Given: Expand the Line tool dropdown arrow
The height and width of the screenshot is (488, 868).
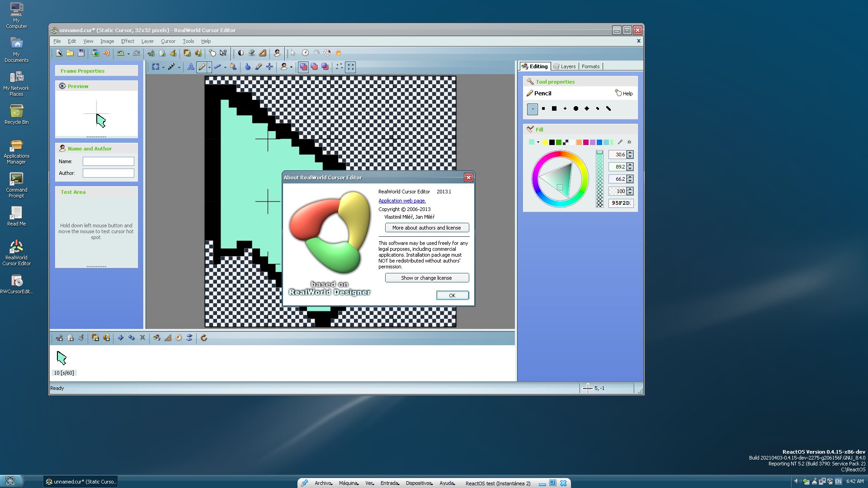Looking at the screenshot, I should pos(225,67).
